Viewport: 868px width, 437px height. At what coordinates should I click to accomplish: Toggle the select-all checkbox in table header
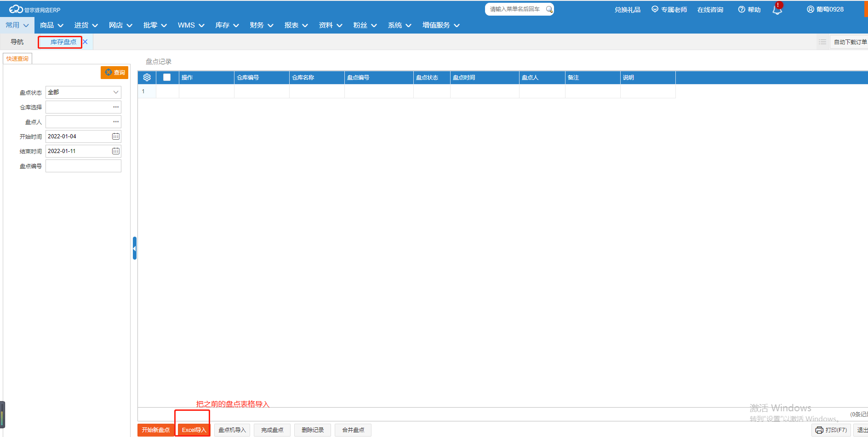pyautogui.click(x=167, y=78)
